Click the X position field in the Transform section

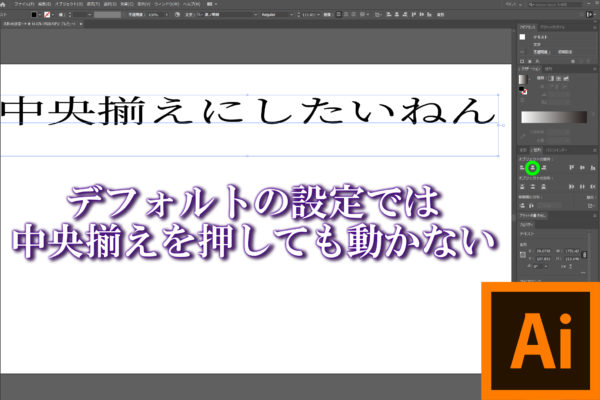pos(543,251)
